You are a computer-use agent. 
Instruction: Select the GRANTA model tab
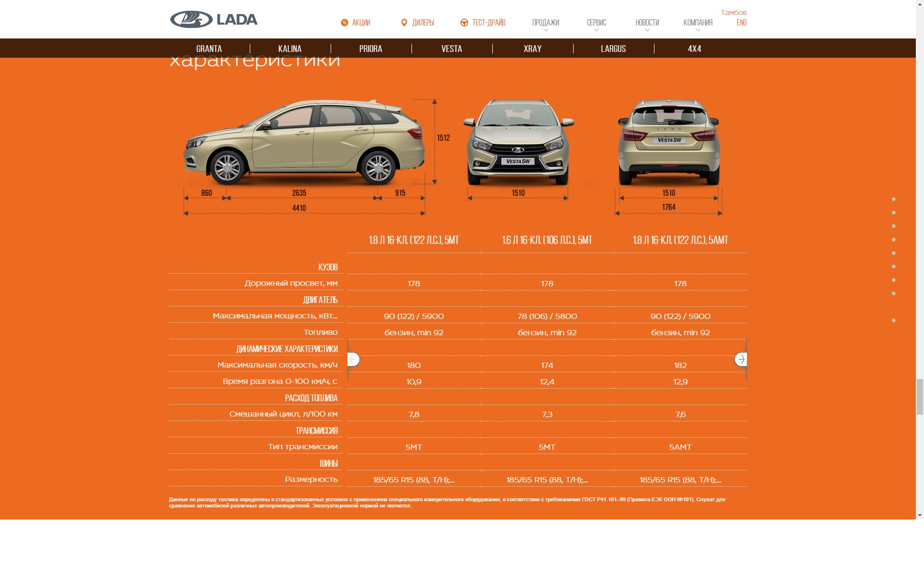pyautogui.click(x=209, y=49)
